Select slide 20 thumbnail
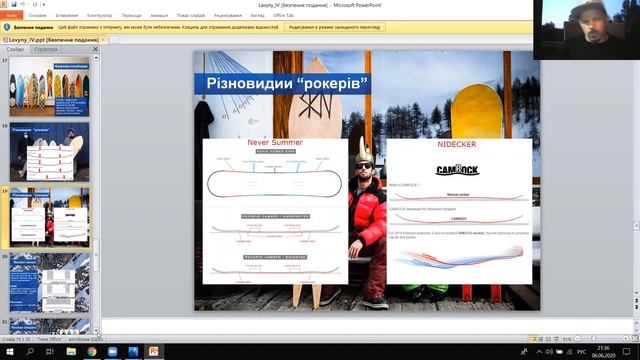The height and width of the screenshot is (360, 640). (49, 282)
